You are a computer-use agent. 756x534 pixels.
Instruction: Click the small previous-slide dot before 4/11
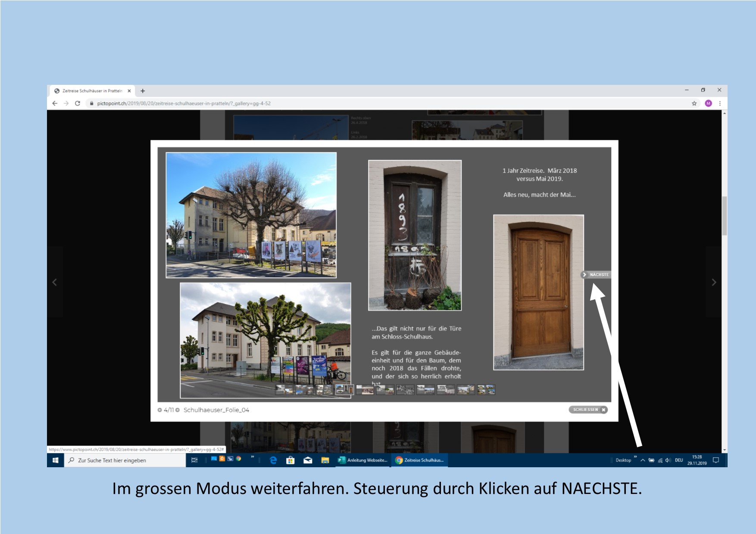coord(159,410)
